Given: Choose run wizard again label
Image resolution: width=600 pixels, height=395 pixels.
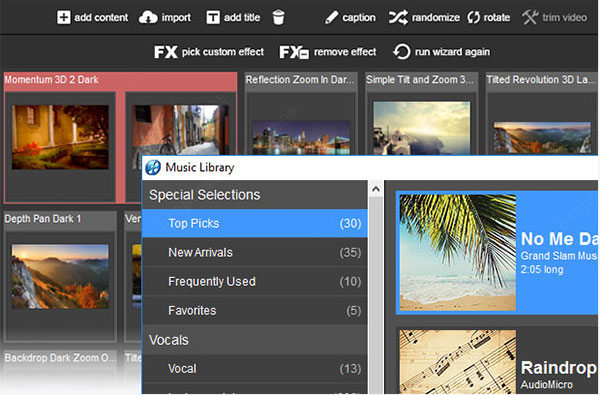Looking at the screenshot, I should pyautogui.click(x=452, y=52).
